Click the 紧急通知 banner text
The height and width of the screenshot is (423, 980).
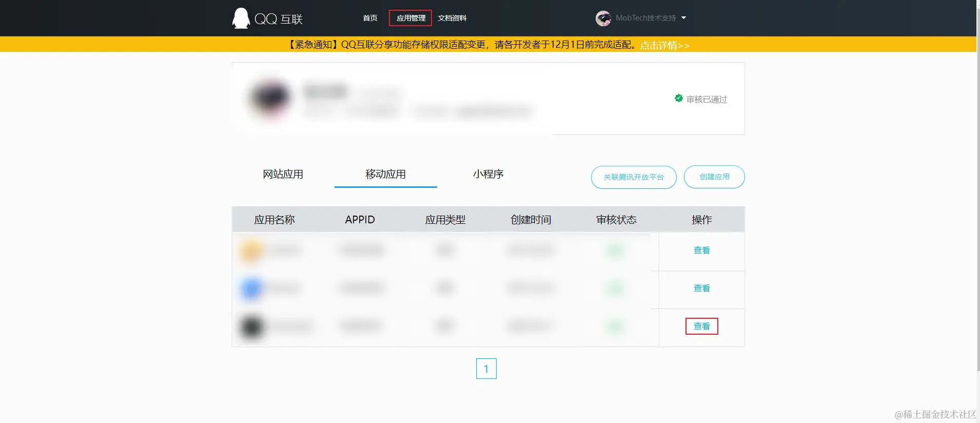(461, 45)
